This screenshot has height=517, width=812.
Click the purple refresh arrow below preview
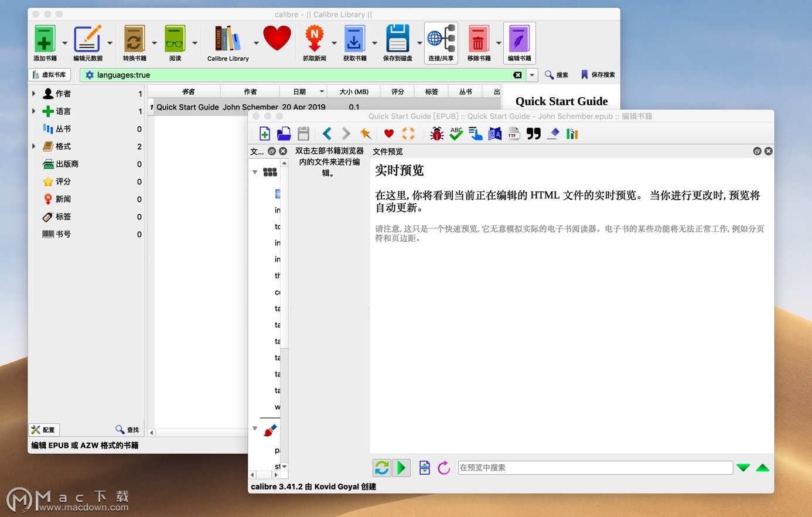point(444,467)
